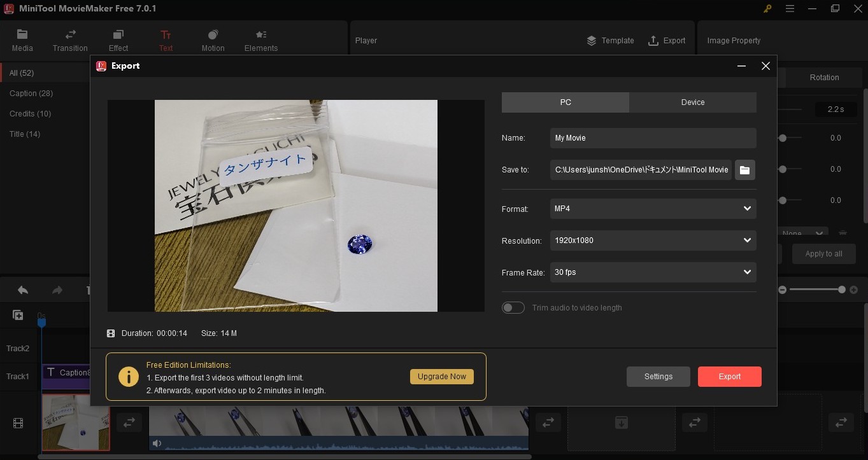The height and width of the screenshot is (460, 868).
Task: Mute the audio track speaker icon
Action: pyautogui.click(x=157, y=443)
